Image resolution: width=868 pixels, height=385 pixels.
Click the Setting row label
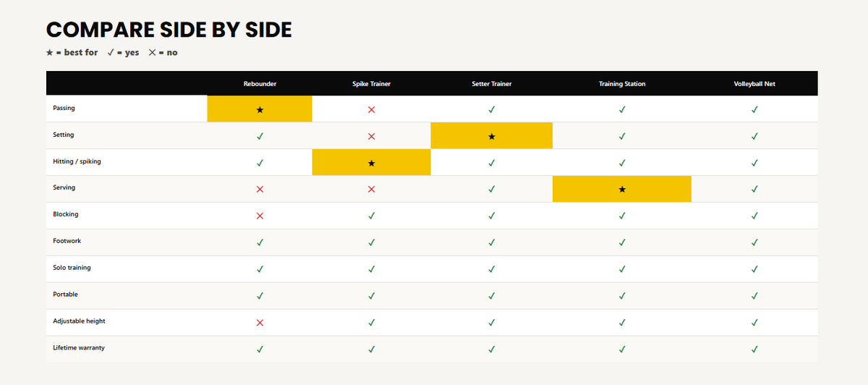click(63, 135)
